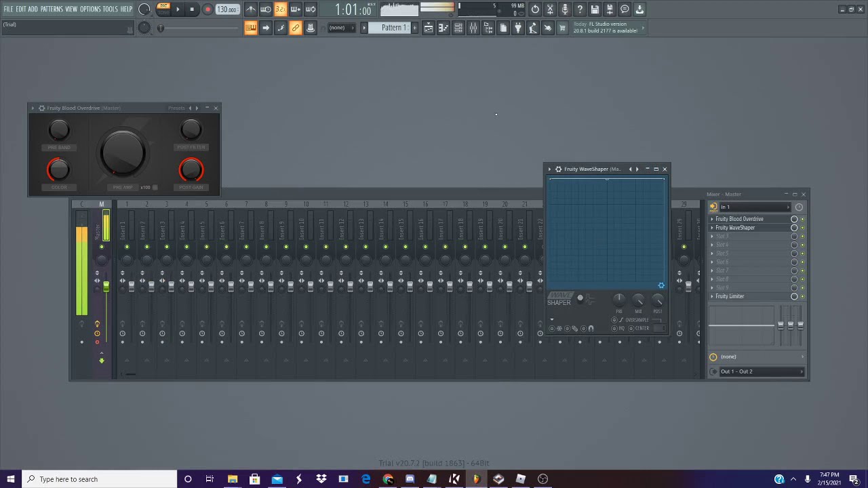Toggle CENTER option in Fruity WaveShaper

coord(631,328)
